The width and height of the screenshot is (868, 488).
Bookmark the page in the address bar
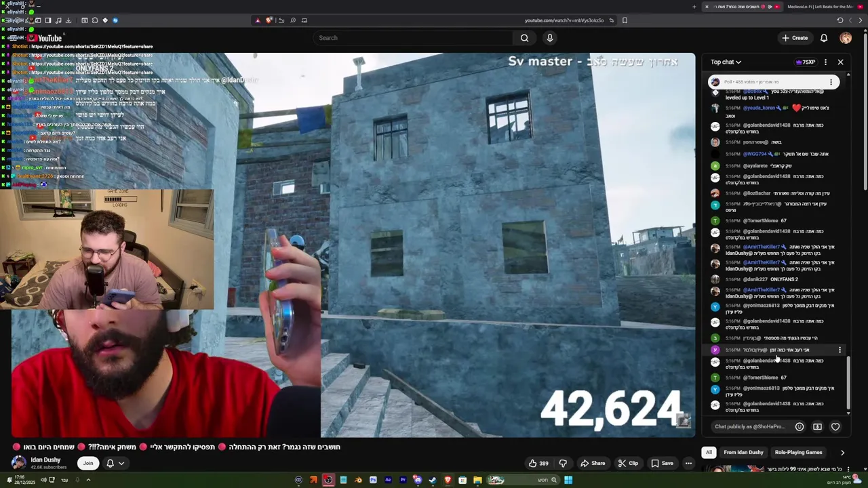(625, 20)
